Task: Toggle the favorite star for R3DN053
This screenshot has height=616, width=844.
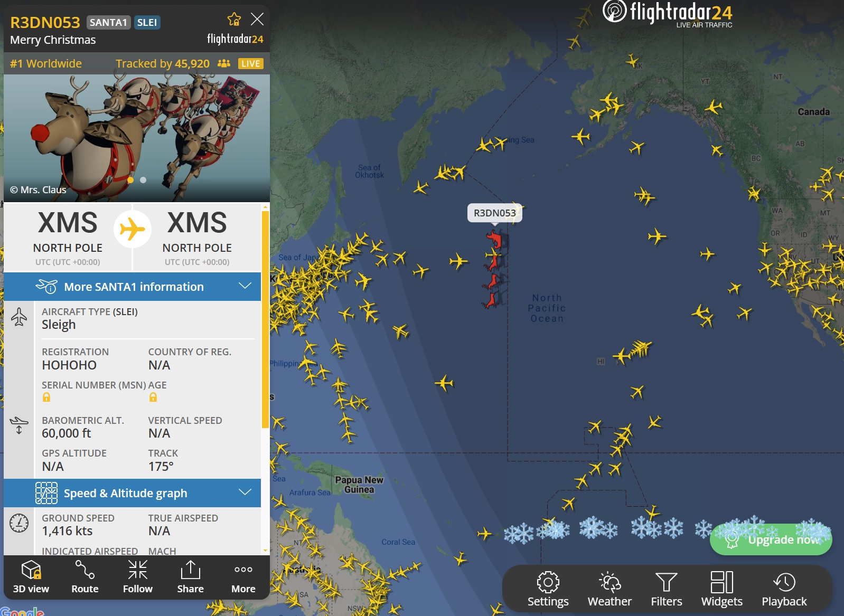Action: [234, 20]
